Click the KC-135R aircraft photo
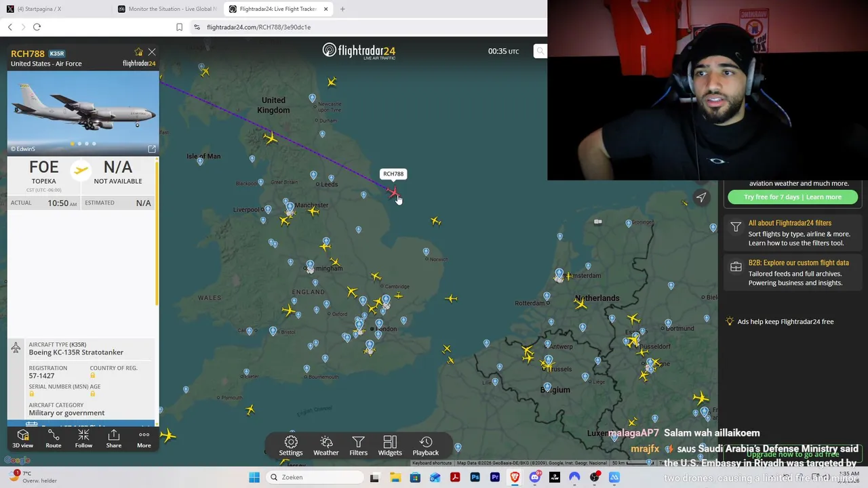The width and height of the screenshot is (868, 488). pos(83,113)
